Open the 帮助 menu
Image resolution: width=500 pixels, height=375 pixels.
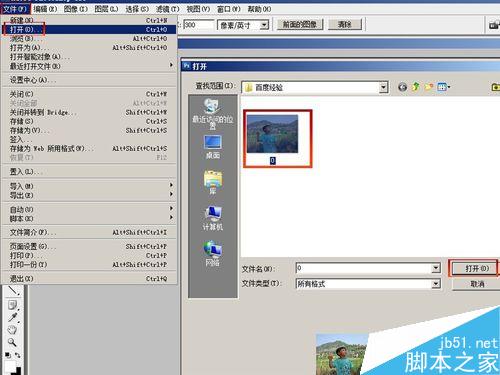pos(259,9)
